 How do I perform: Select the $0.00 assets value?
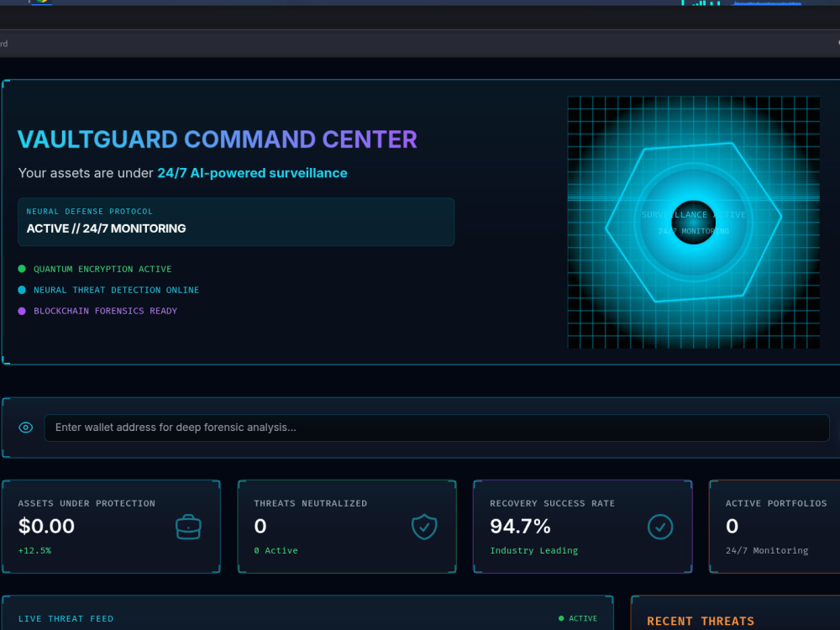click(46, 526)
